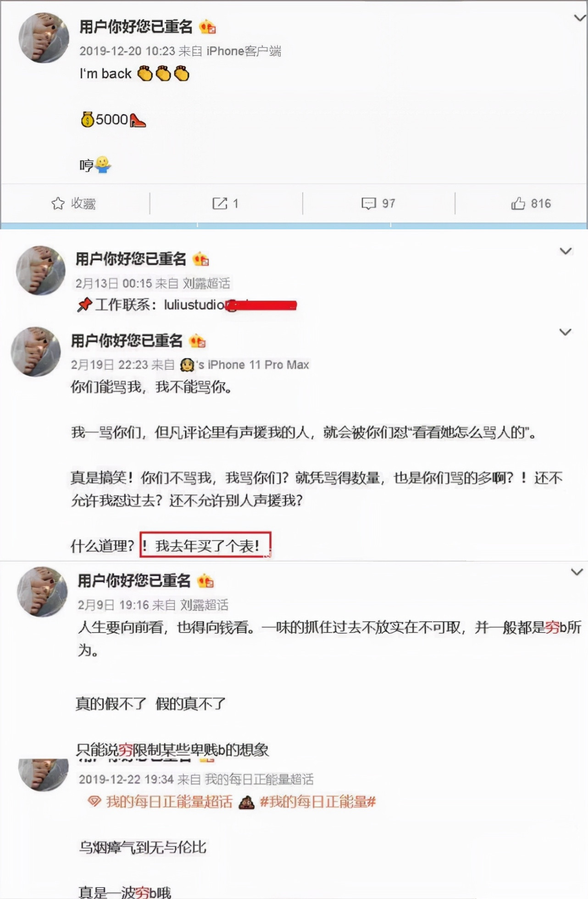This screenshot has width=588, height=899.
Task: Click the crown badge on the 2月19日 post
Action: point(198,341)
